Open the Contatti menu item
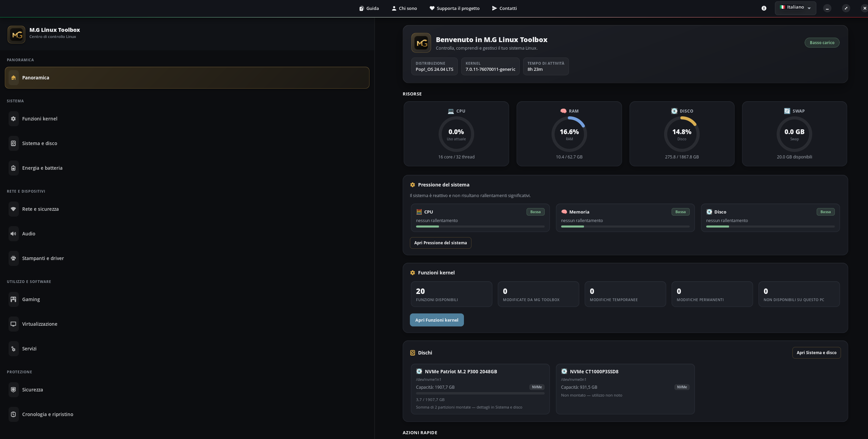868x439 pixels. point(504,8)
